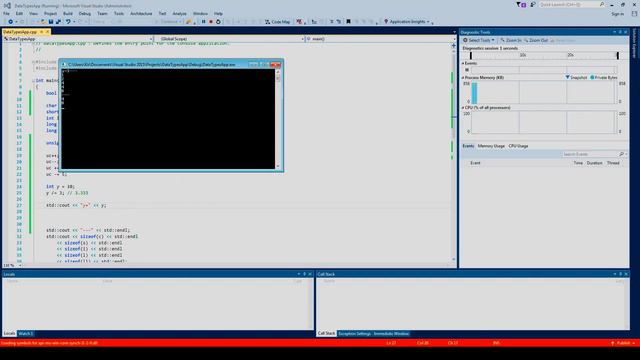The height and width of the screenshot is (360, 640).
Task: Click the Sign in link
Action: (x=618, y=14)
